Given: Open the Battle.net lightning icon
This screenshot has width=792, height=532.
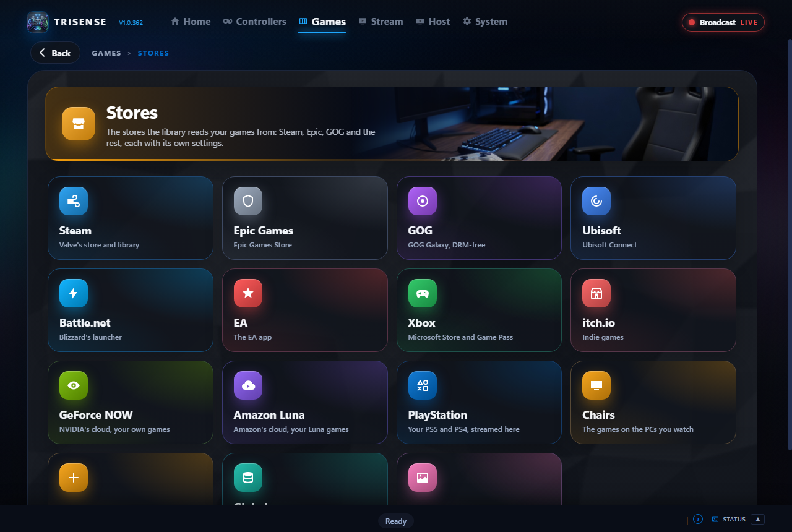Looking at the screenshot, I should [x=74, y=293].
